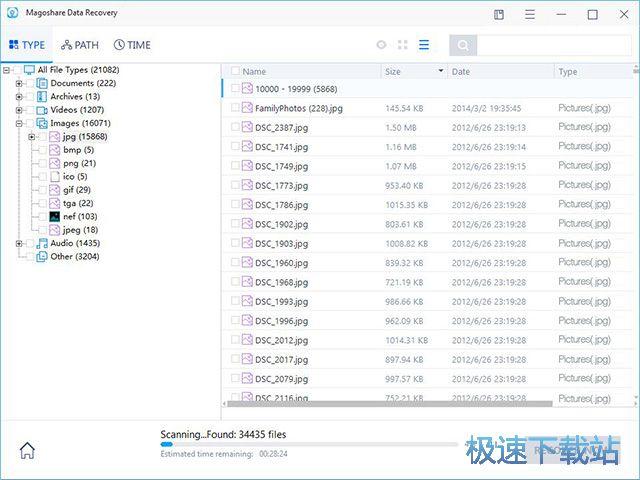Image resolution: width=640 pixels, height=480 pixels.
Task: Switch to list view
Action: (424, 45)
